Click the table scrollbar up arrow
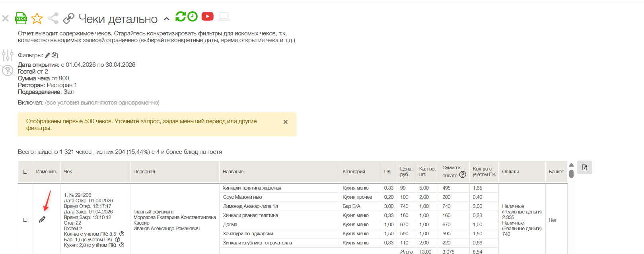Image resolution: width=644 pixels, height=254 pixels. (x=571, y=165)
